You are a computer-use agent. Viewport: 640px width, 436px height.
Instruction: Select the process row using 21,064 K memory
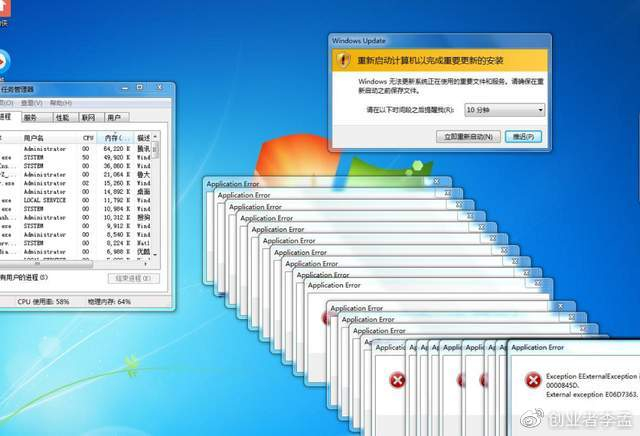pyautogui.click(x=76, y=175)
